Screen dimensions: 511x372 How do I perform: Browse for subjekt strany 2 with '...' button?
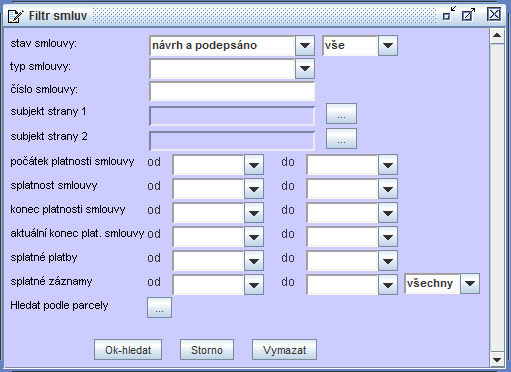coord(341,139)
